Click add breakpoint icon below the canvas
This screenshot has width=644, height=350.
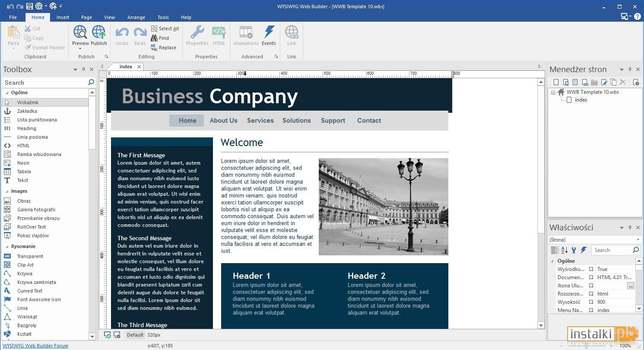click(107, 335)
